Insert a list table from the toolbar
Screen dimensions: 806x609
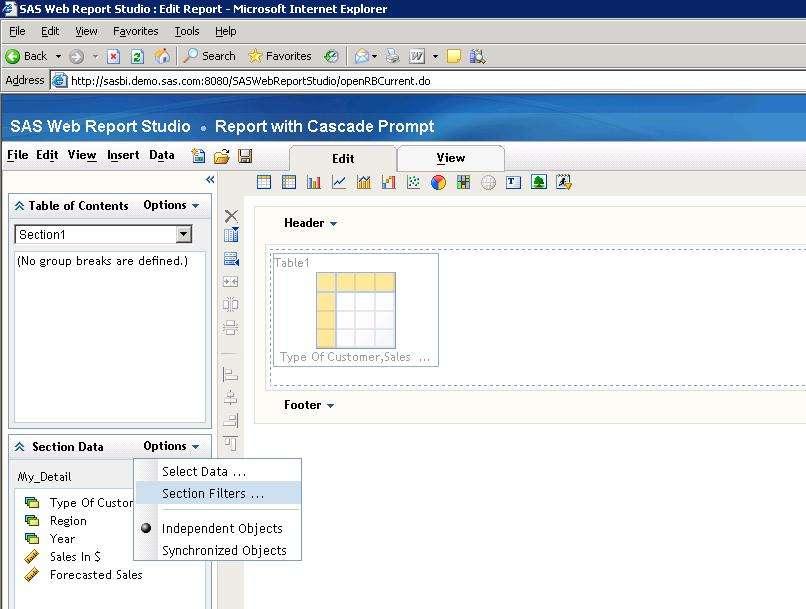(x=264, y=182)
